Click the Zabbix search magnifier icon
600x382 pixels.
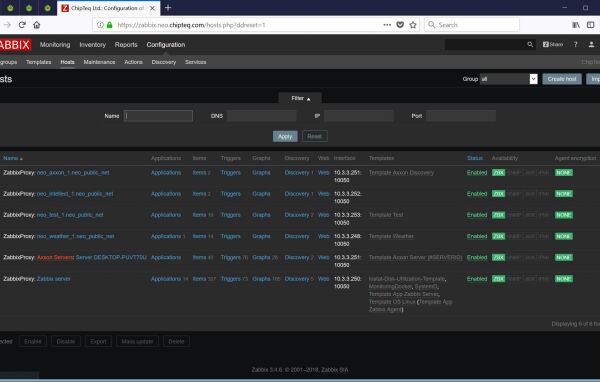[x=530, y=45]
